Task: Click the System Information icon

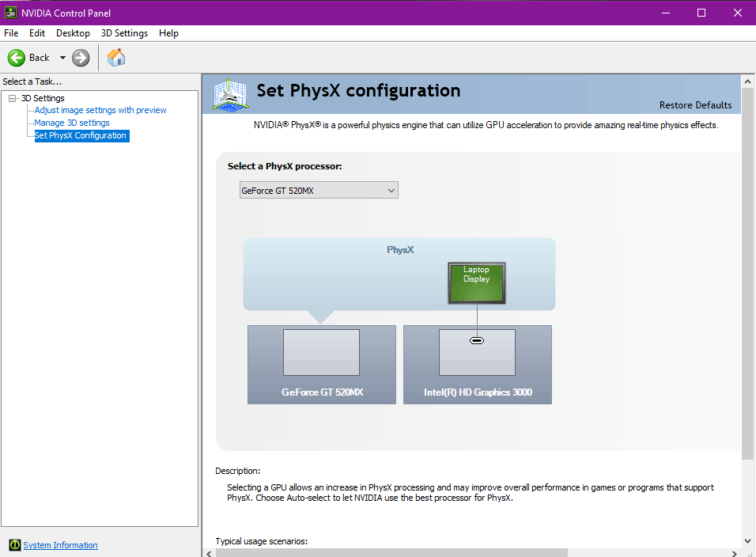Action: [x=15, y=545]
